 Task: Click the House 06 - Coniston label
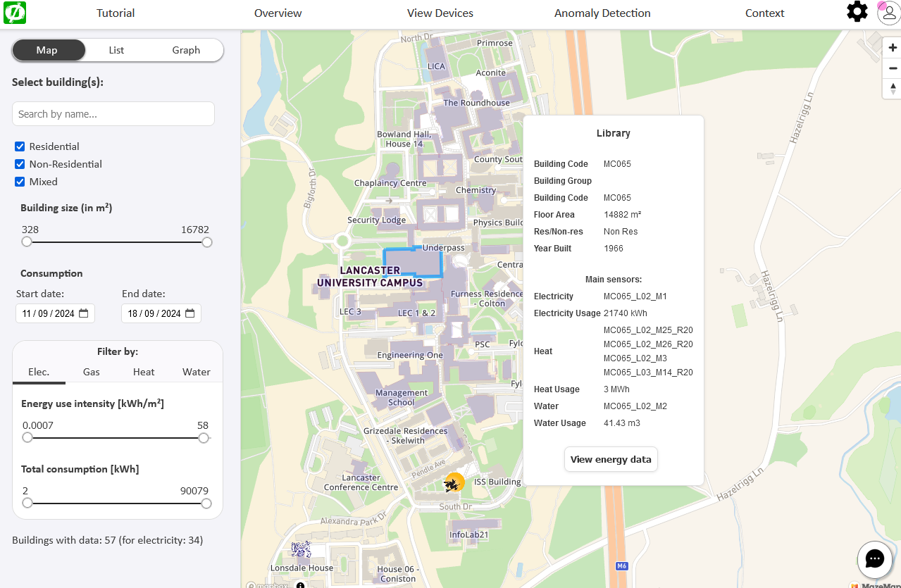point(398,574)
